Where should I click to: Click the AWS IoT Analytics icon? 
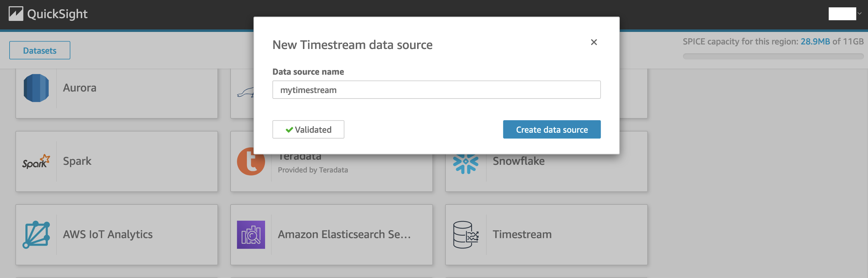pos(36,235)
